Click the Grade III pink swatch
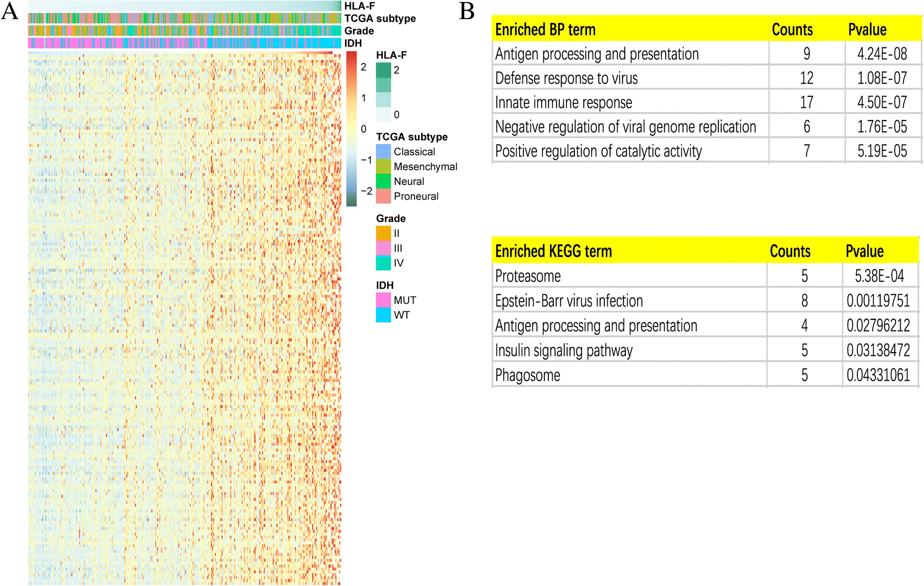This screenshot has height=586, width=924. tap(383, 248)
